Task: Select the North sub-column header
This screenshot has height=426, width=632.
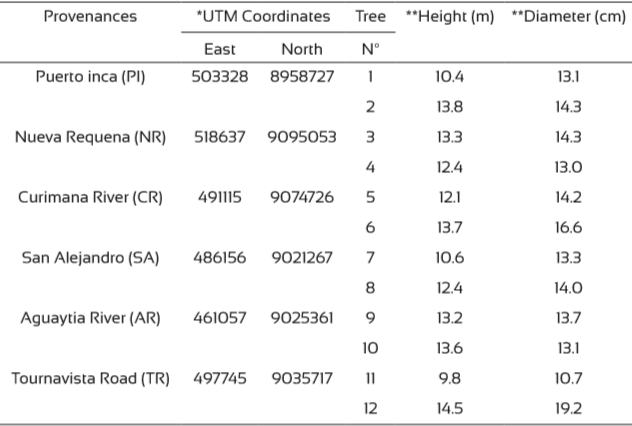Action: coord(301,48)
